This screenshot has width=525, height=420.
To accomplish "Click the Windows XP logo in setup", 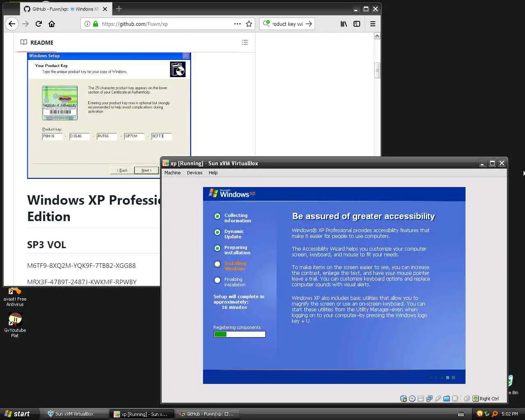I will click(x=232, y=193).
